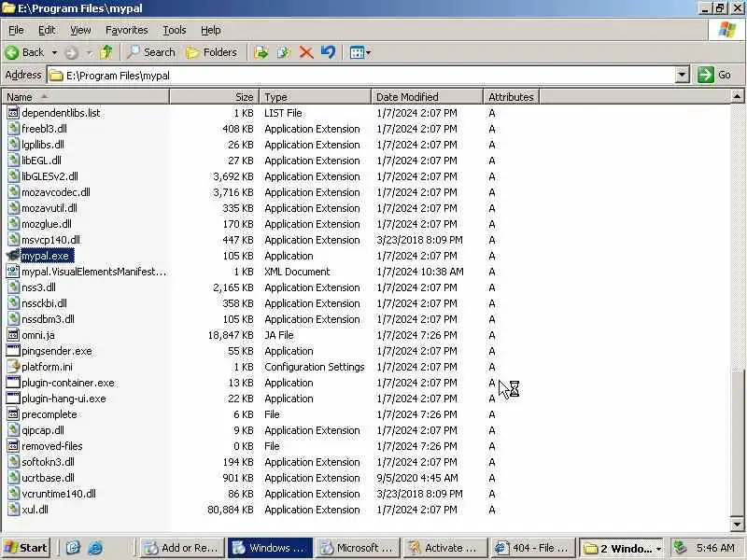747x560 pixels.
Task: Click the mozglue.dll file name
Action: [x=46, y=224]
